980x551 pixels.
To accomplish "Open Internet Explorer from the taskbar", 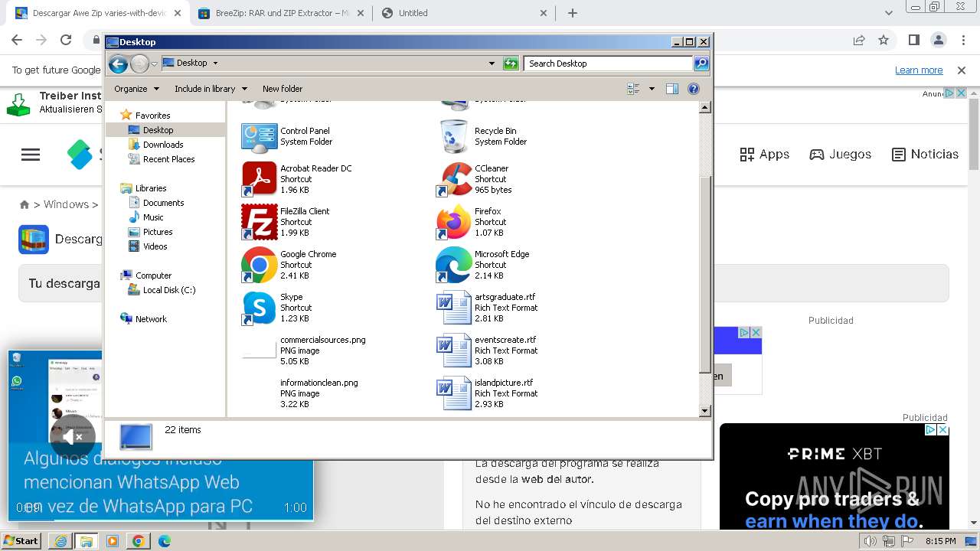I will click(x=60, y=541).
